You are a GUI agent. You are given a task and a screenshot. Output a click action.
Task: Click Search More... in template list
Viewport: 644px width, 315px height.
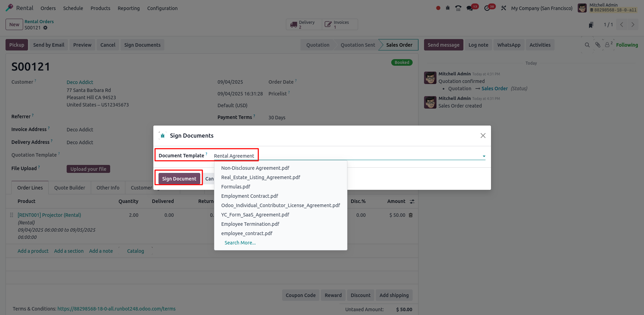pyautogui.click(x=240, y=243)
